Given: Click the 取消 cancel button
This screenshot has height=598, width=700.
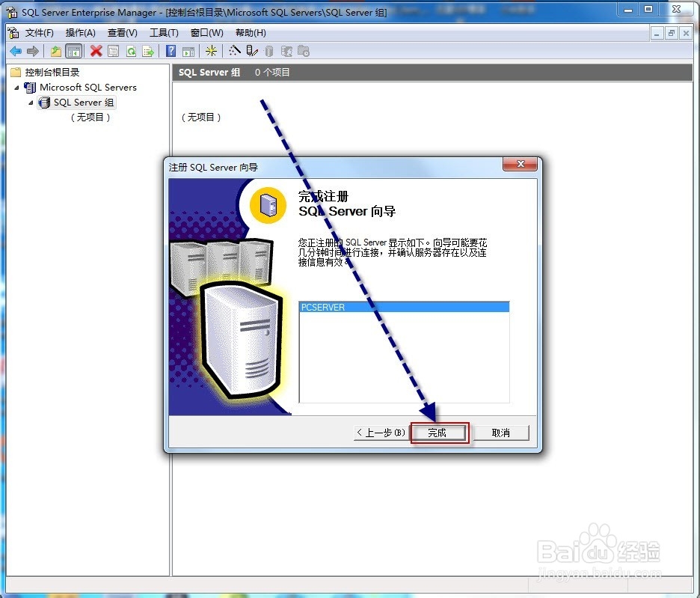Looking at the screenshot, I should [501, 433].
